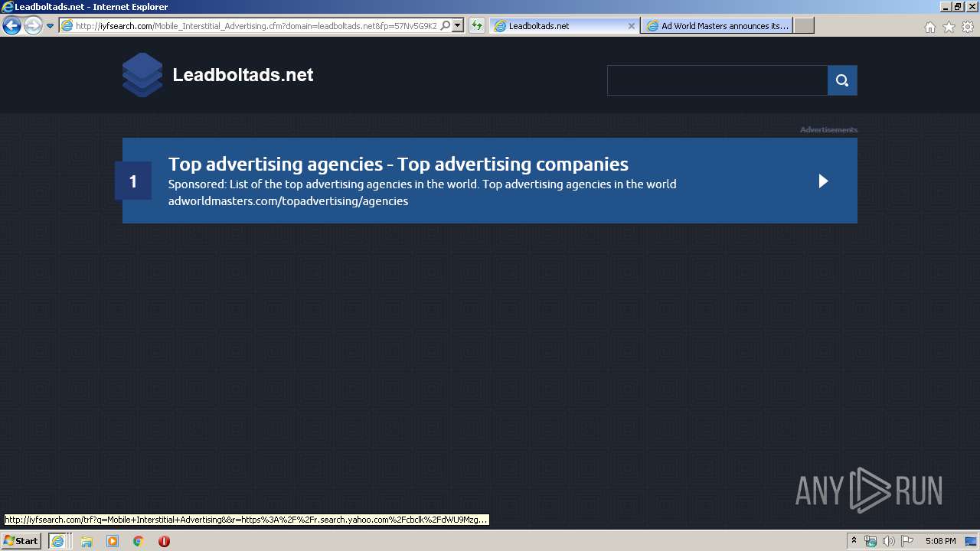Click the white play arrow on the ad
The height and width of the screenshot is (551, 980).
[823, 181]
